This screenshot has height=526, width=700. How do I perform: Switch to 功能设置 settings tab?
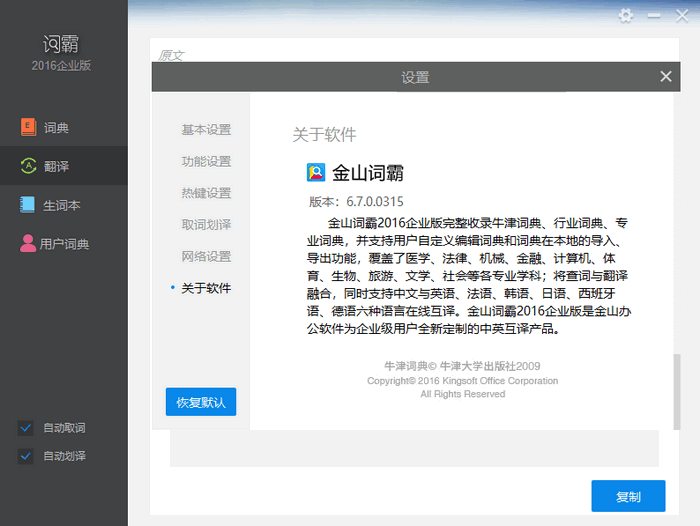pos(206,162)
